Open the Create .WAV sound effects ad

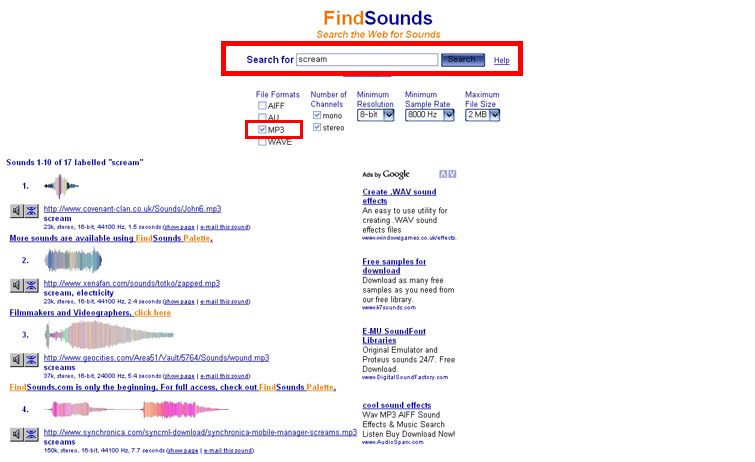399,196
